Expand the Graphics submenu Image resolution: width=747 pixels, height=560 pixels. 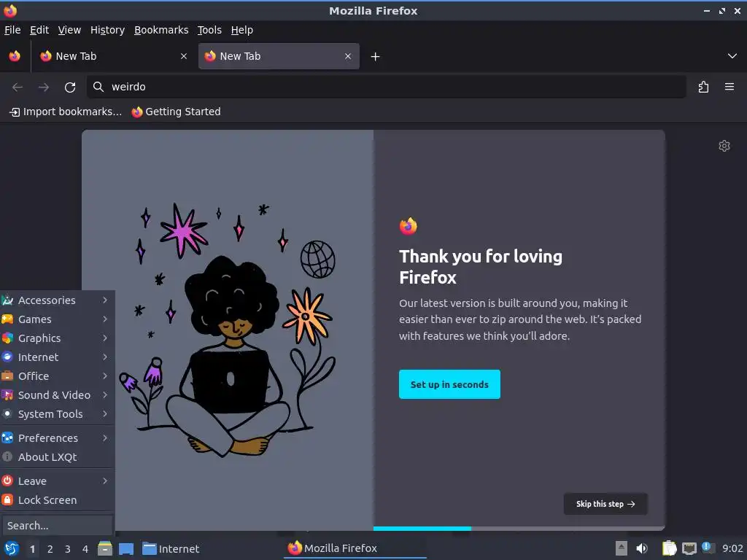coord(57,338)
